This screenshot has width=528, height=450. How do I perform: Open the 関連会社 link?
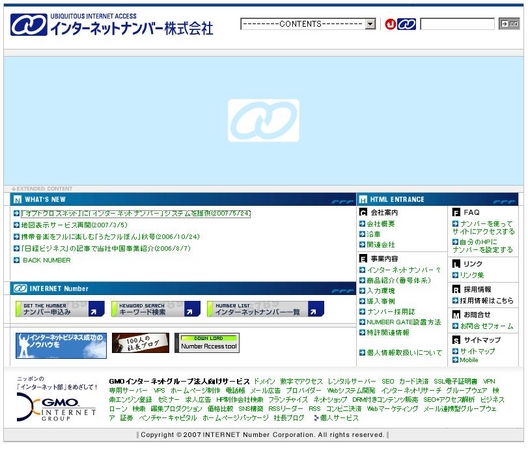click(381, 245)
